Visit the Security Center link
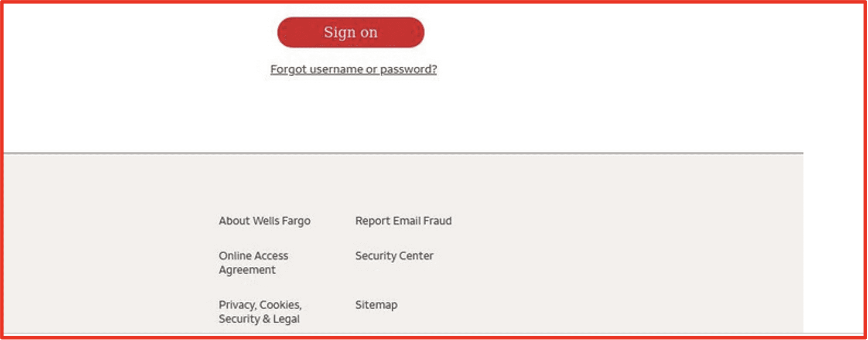Screen dimensions: 868x340 394,256
